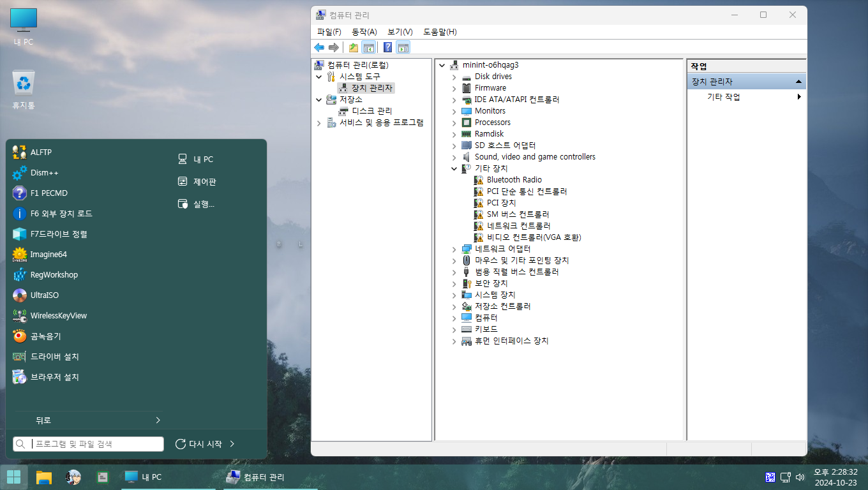The height and width of the screenshot is (490, 868).
Task: Click the Up one level folder icon
Action: (x=354, y=47)
